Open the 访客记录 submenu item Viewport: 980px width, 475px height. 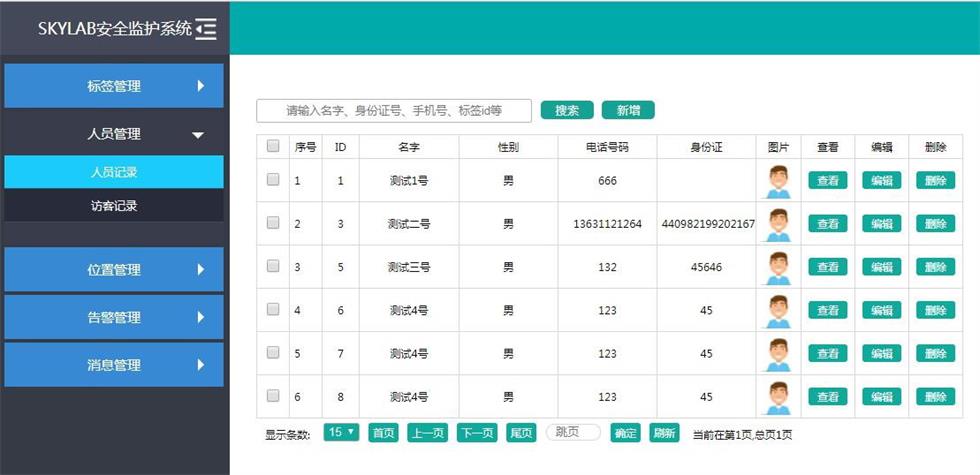point(113,207)
